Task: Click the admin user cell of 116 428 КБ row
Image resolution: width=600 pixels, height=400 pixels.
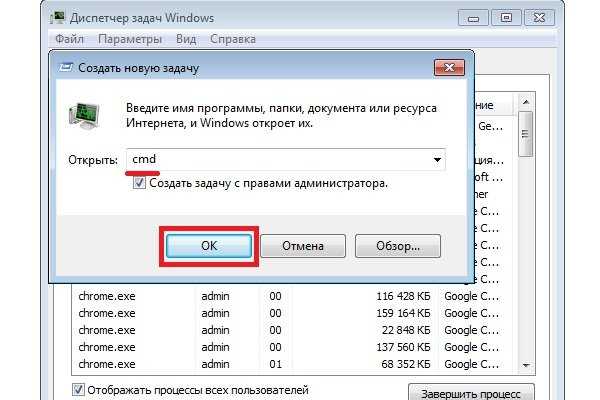Action: (x=215, y=296)
